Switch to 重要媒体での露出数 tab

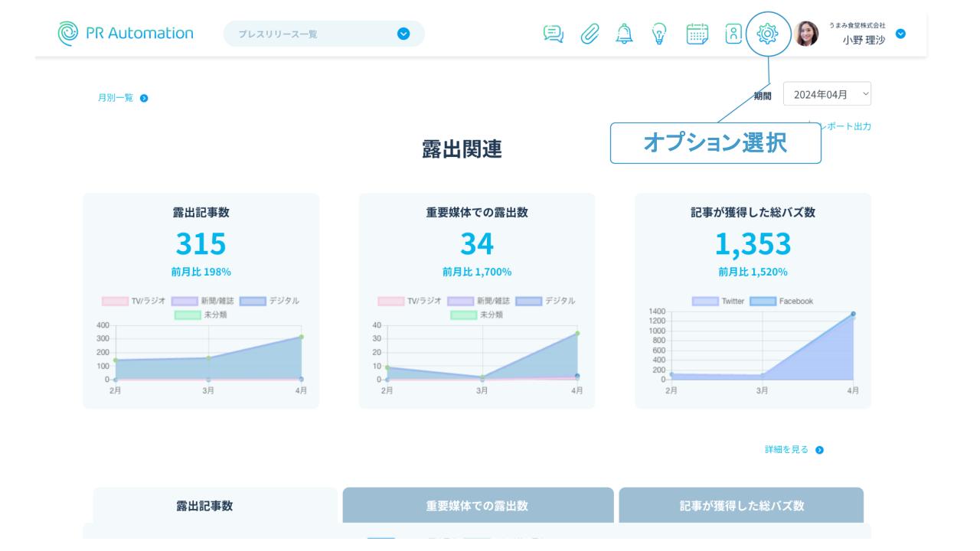tap(478, 505)
